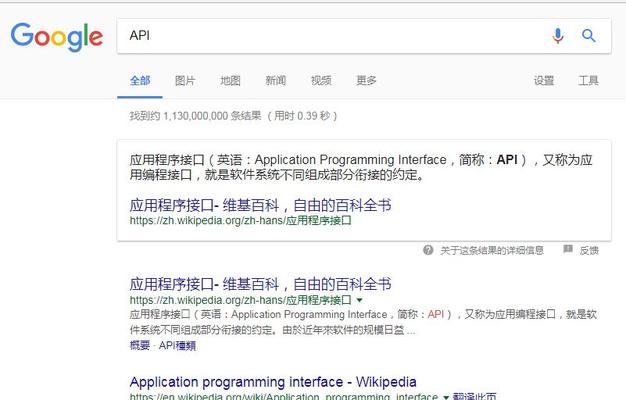This screenshot has width=626, height=400.
Task: Open the 新闻 tab
Action: pos(276,81)
